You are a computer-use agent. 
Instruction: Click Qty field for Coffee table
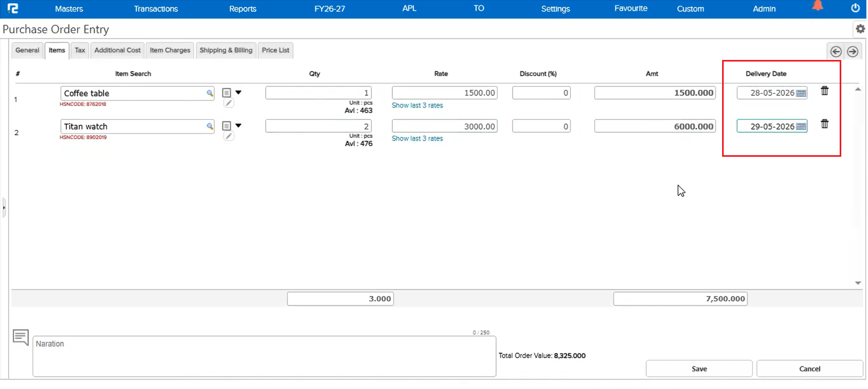pyautogui.click(x=319, y=93)
